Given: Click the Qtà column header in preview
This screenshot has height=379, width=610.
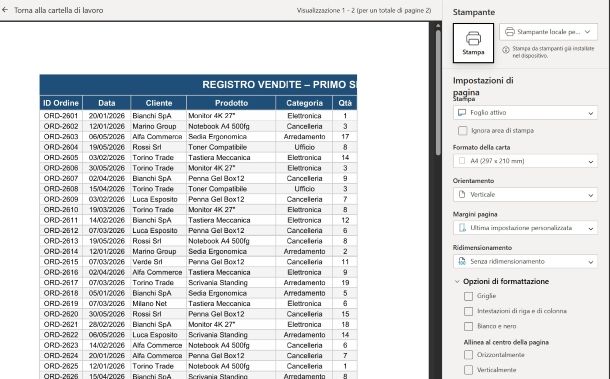Looking at the screenshot, I should pyautogui.click(x=345, y=103).
